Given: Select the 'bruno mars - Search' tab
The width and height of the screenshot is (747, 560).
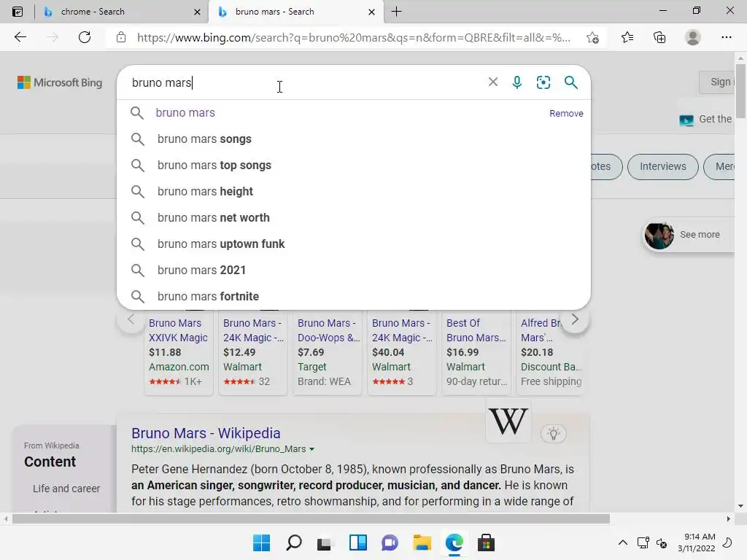Looking at the screenshot, I should click(x=295, y=12).
